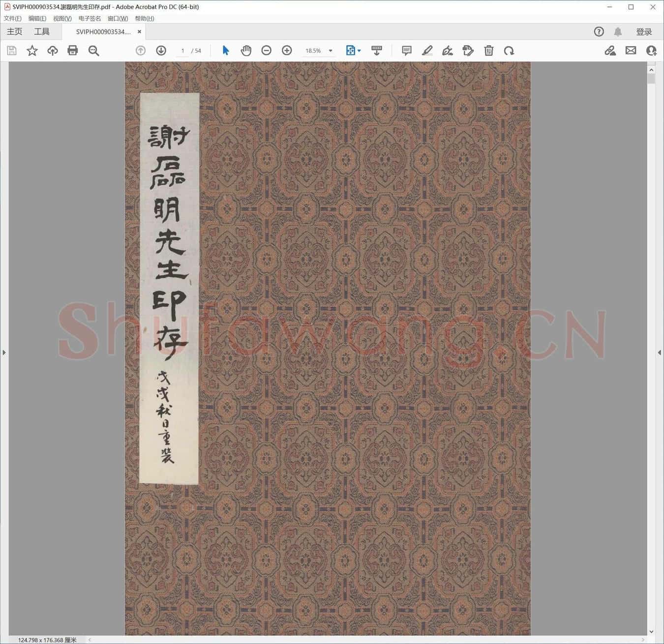
Task: Open the Help question mark
Action: click(599, 31)
